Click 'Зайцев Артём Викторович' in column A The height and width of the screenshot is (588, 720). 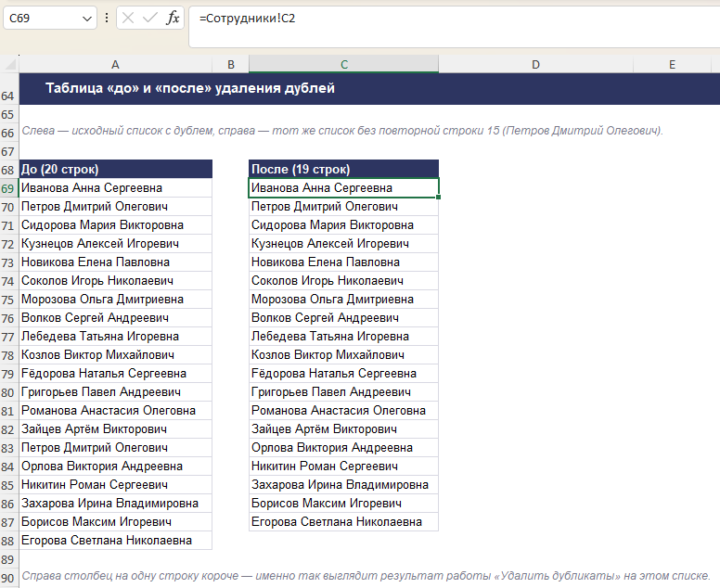115,429
